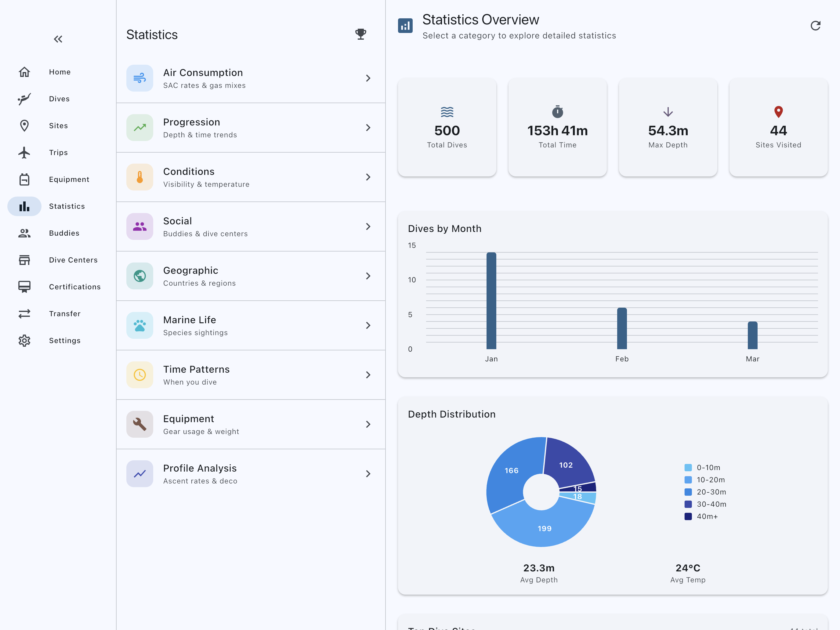The width and height of the screenshot is (840, 630).
Task: Select the Statistics bar chart icon
Action: pyautogui.click(x=24, y=206)
